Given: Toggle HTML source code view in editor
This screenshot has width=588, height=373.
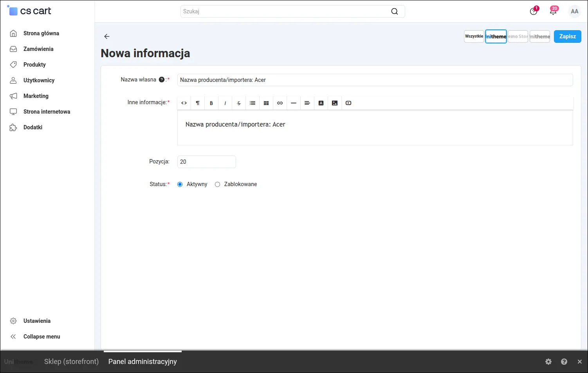Looking at the screenshot, I should pos(184,103).
